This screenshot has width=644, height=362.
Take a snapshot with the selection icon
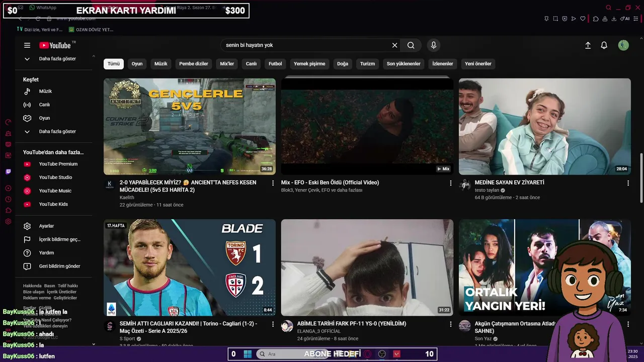[x=555, y=19]
